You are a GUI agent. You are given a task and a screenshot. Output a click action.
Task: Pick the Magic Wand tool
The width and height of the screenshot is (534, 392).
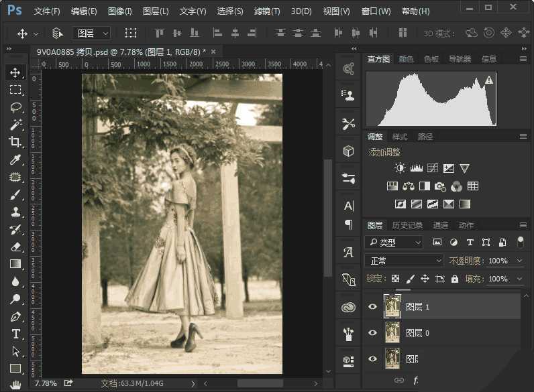pyautogui.click(x=15, y=125)
